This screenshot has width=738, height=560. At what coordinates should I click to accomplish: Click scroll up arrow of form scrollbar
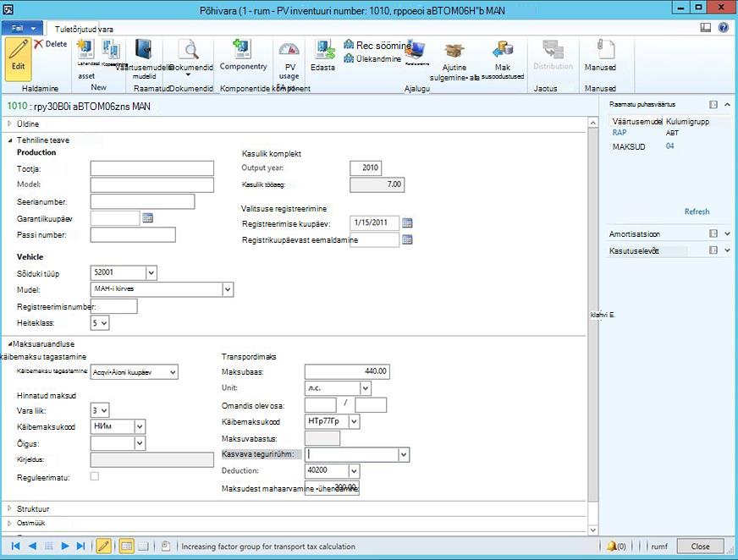593,123
